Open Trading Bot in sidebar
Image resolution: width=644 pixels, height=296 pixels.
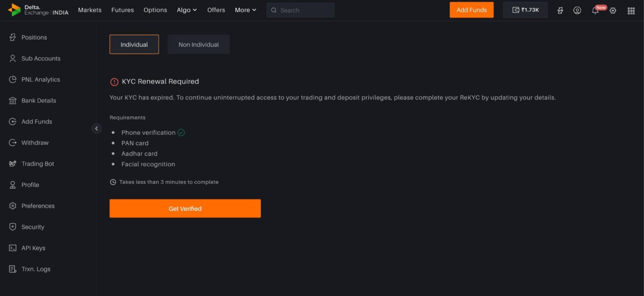click(x=38, y=164)
